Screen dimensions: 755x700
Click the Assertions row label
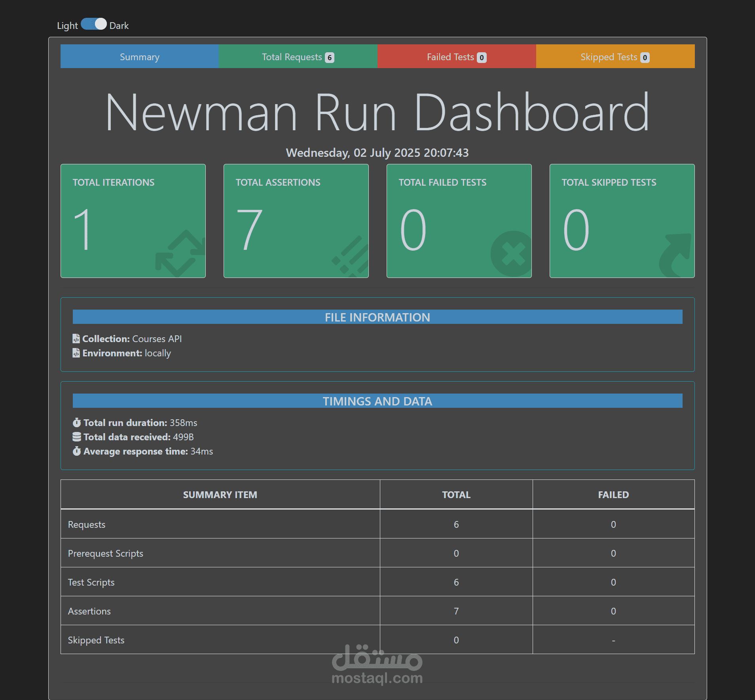click(x=89, y=611)
